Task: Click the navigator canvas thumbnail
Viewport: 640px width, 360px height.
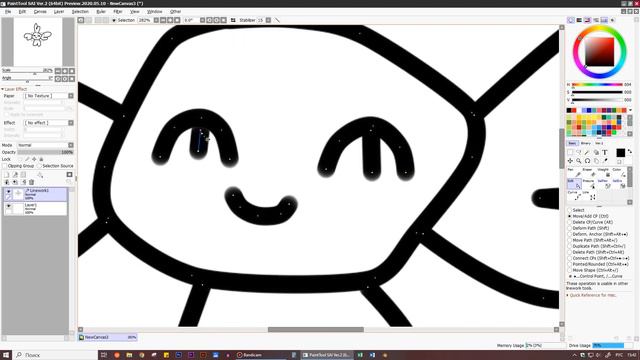Action: click(38, 42)
